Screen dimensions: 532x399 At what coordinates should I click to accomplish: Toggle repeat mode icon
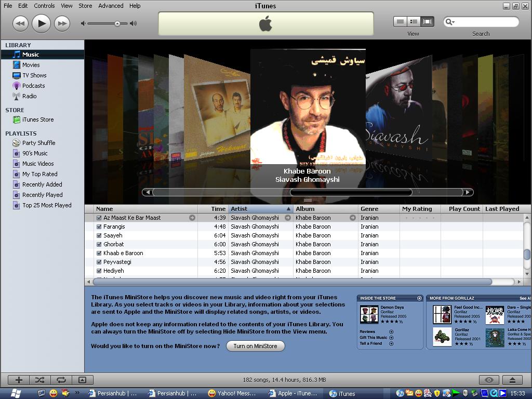(61, 380)
